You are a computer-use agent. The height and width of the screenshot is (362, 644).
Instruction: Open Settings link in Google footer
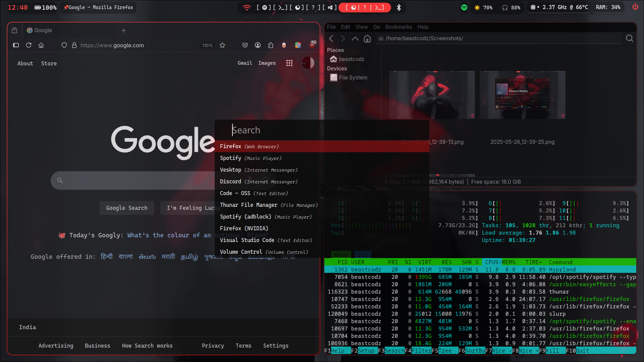point(276,346)
